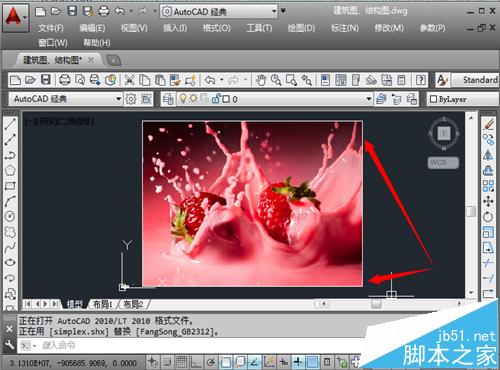Toggle Ortho Mode in the status bar
This screenshot has height=370, width=500.
(x=196, y=362)
